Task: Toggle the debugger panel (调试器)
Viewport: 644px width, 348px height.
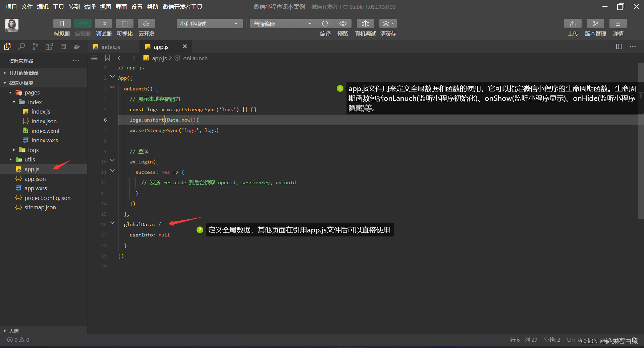Action: pos(104,23)
